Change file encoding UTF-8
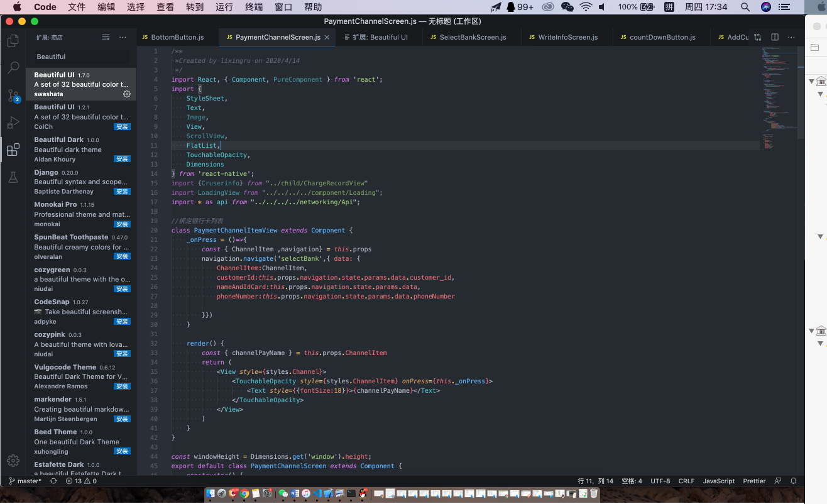The image size is (827, 504). (660, 481)
